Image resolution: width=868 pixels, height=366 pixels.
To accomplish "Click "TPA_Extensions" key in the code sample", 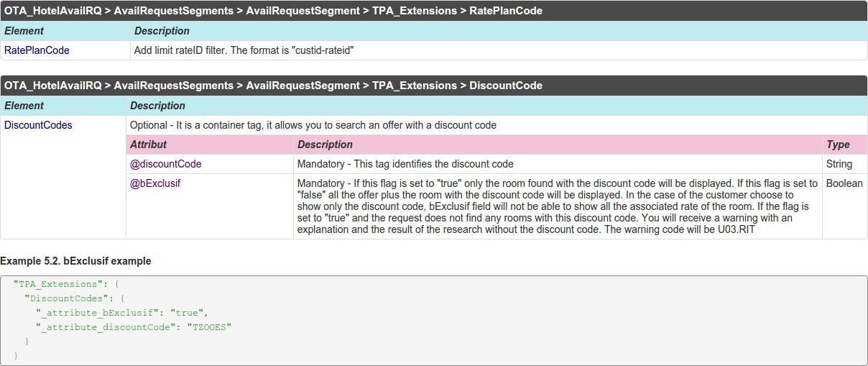I will click(58, 284).
